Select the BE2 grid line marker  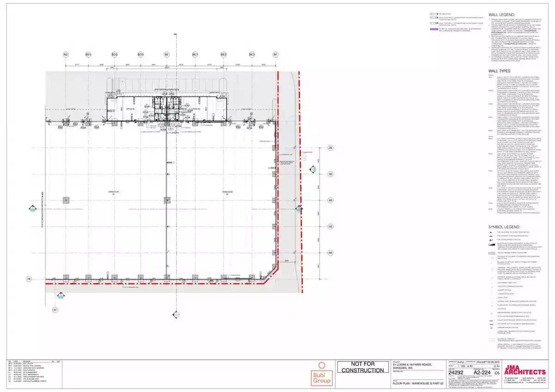tap(223, 55)
